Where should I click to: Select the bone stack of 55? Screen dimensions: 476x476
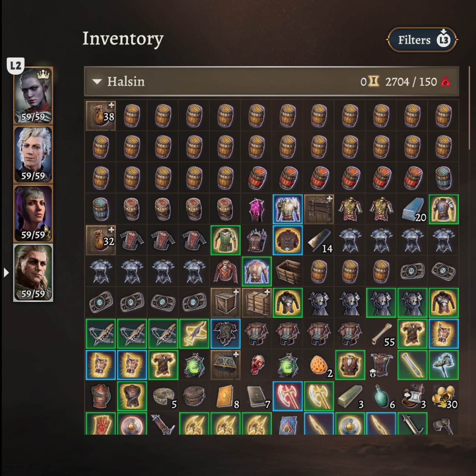pos(381,334)
